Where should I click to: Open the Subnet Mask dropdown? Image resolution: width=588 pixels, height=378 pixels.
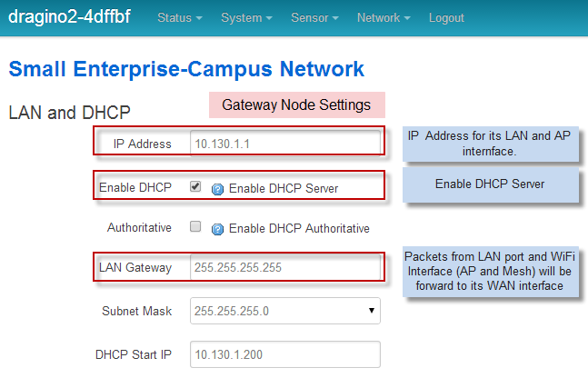coord(285,311)
